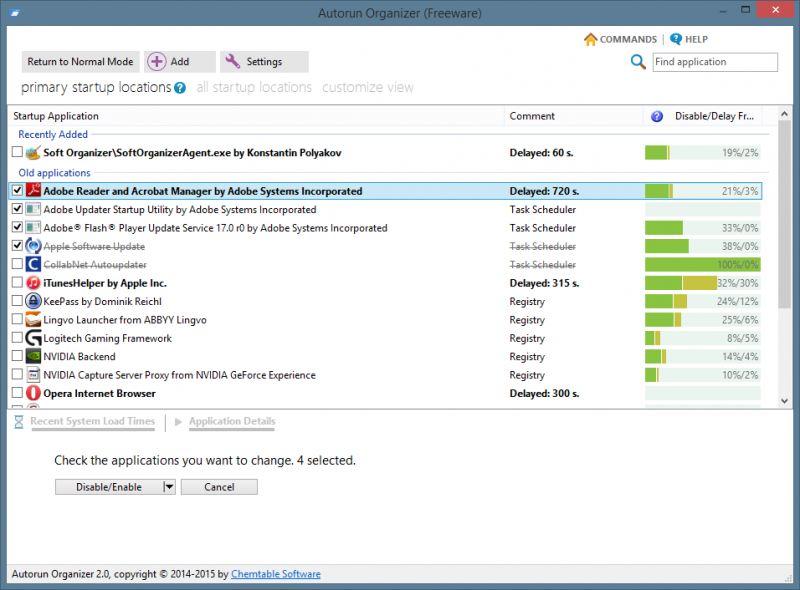Screen dimensions: 800x590
Task: Click the Logitech Gaming Framework icon
Action: coord(33,338)
